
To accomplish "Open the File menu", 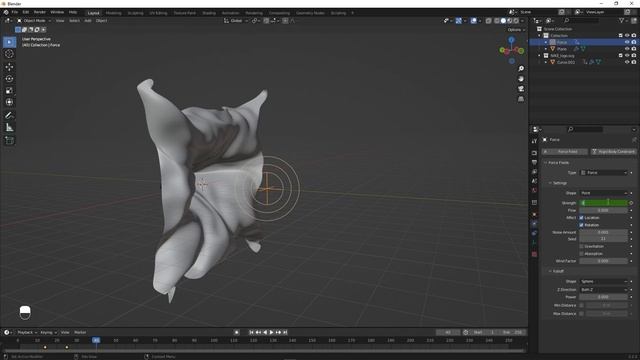I will pyautogui.click(x=15, y=13).
